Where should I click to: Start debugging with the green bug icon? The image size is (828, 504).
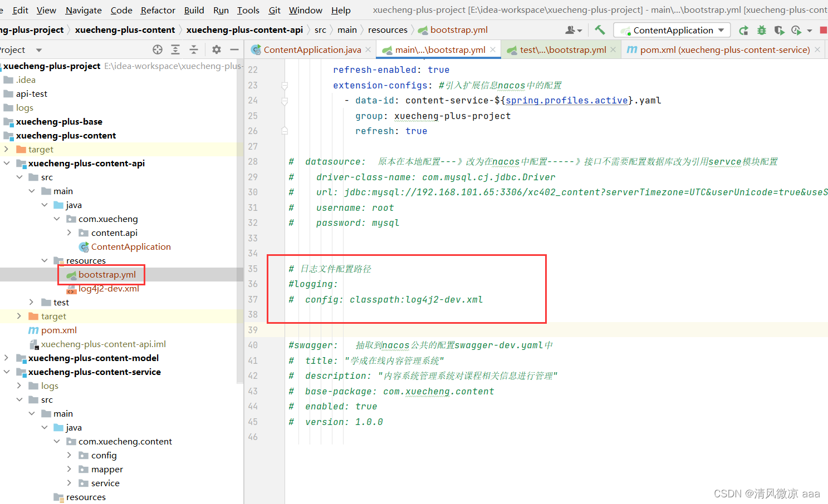tap(761, 30)
